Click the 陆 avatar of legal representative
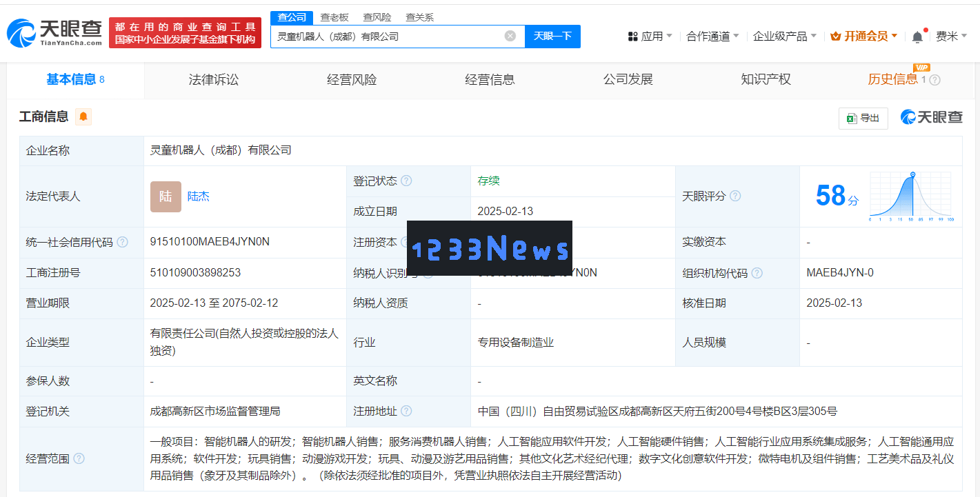This screenshot has width=980, height=497. tap(166, 196)
